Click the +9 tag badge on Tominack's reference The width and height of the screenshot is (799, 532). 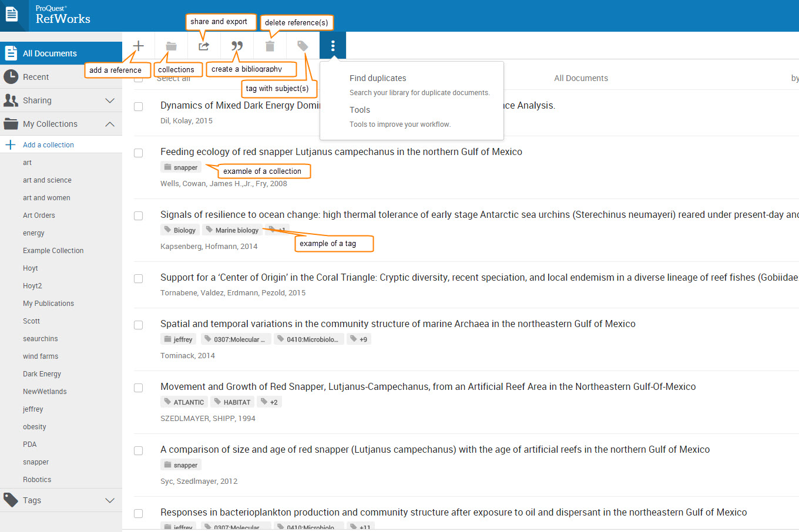358,339
